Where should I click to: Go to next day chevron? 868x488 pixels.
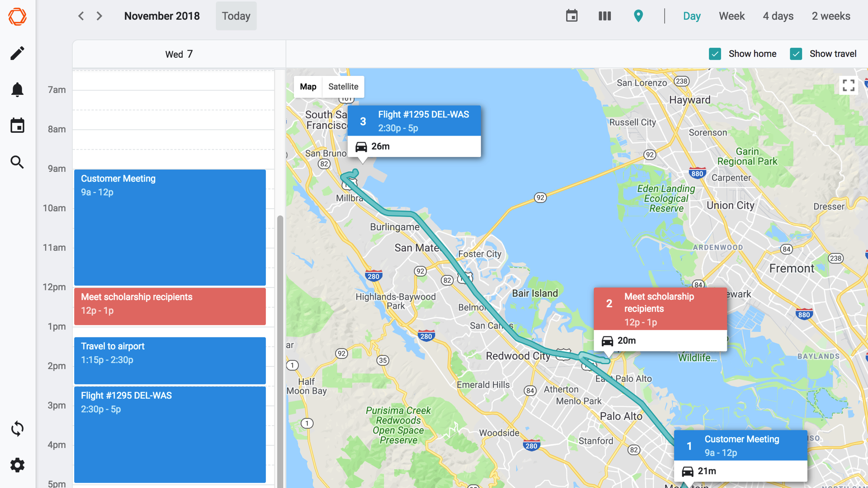click(x=99, y=16)
